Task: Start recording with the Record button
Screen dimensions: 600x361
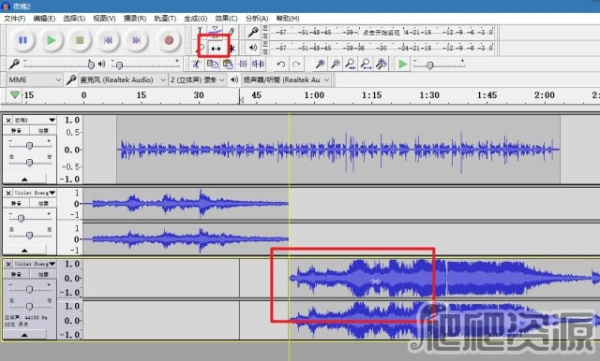Action: pyautogui.click(x=169, y=40)
